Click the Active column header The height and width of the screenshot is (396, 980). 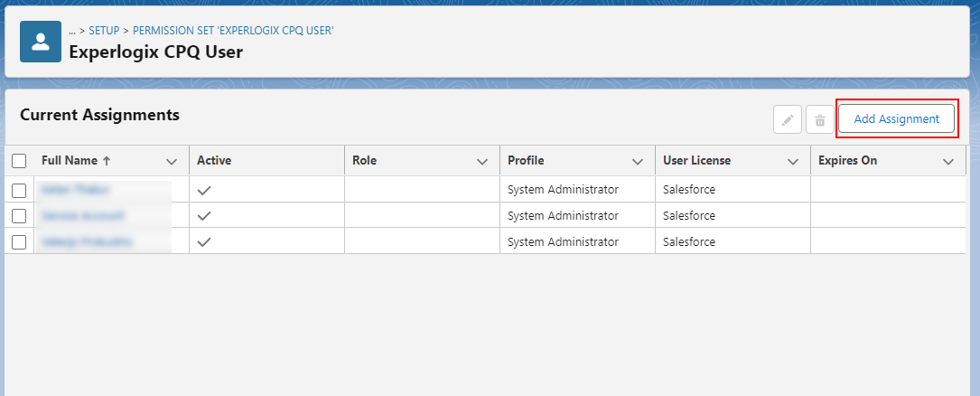point(214,161)
